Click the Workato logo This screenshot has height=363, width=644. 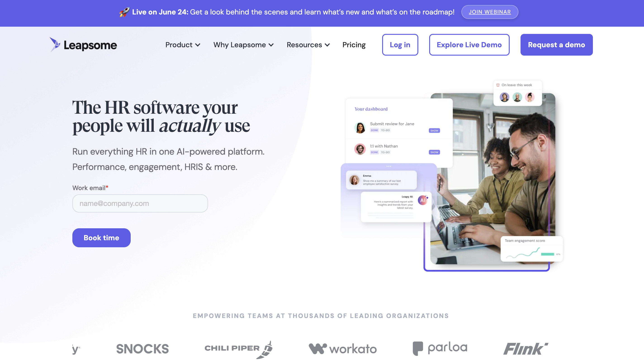click(x=343, y=349)
